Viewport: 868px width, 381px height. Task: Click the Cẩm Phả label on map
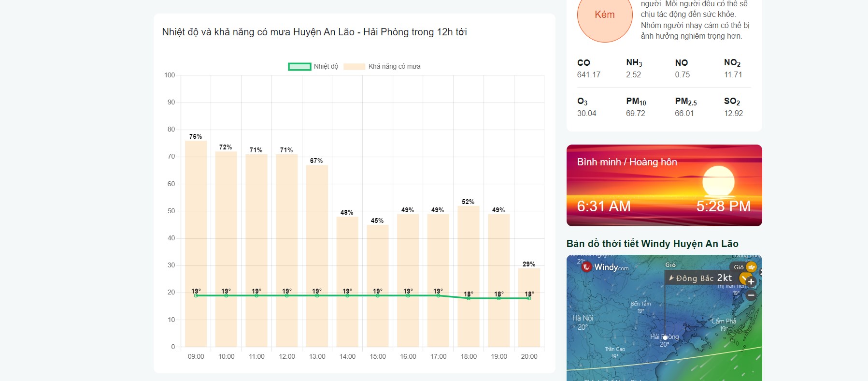tap(724, 321)
